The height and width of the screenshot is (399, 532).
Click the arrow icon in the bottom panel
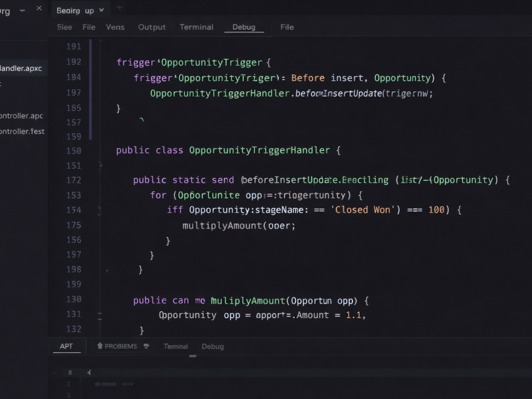click(x=89, y=372)
